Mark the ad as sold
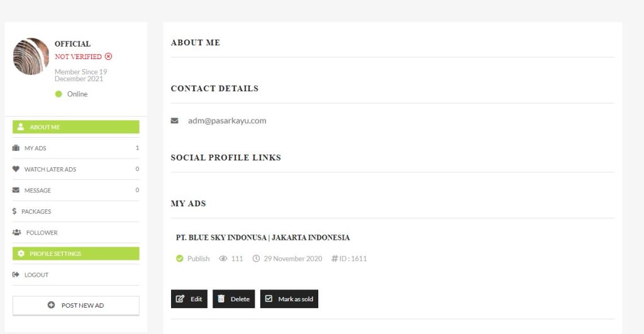644x334 pixels. click(289, 299)
